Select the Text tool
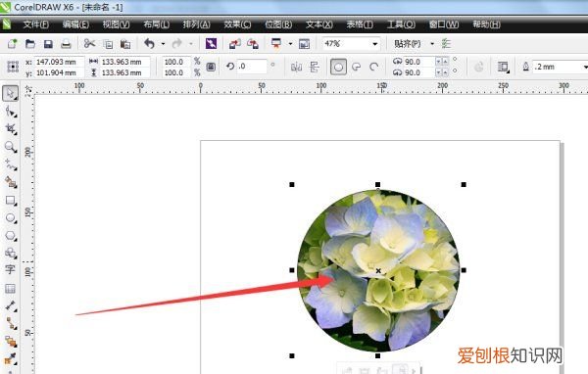 (x=10, y=269)
